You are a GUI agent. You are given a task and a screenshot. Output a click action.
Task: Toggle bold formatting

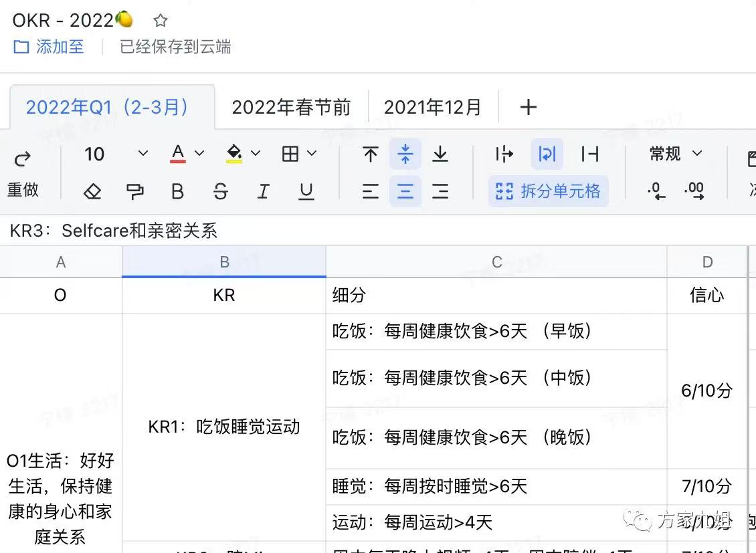[177, 192]
